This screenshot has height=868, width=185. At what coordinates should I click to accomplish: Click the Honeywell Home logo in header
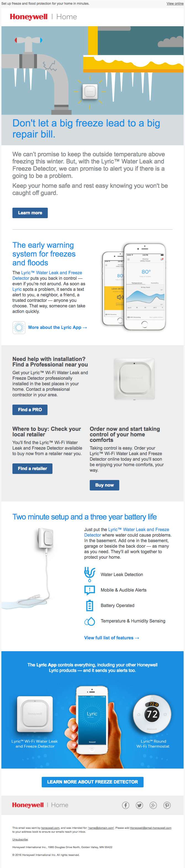[43, 17]
